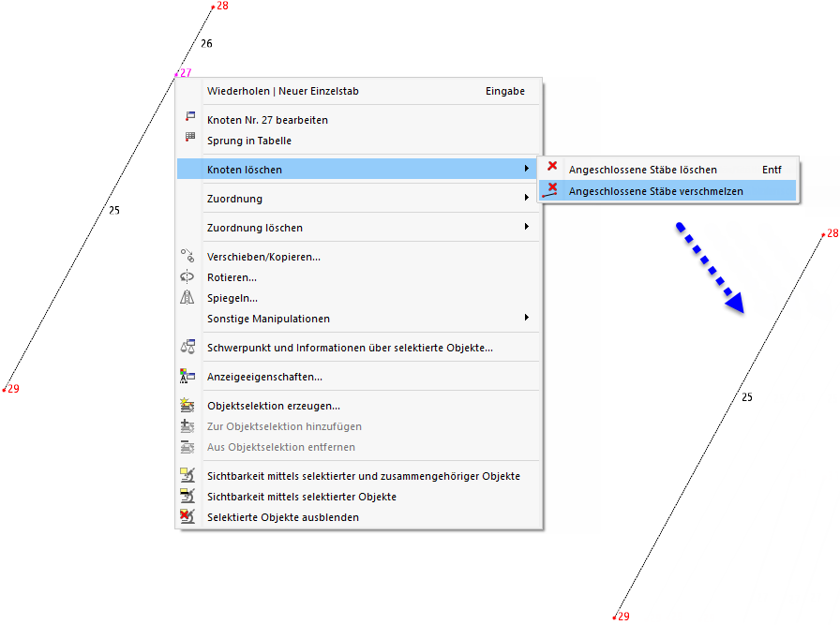Click the Objektselektion erzeugen icon

[187, 405]
